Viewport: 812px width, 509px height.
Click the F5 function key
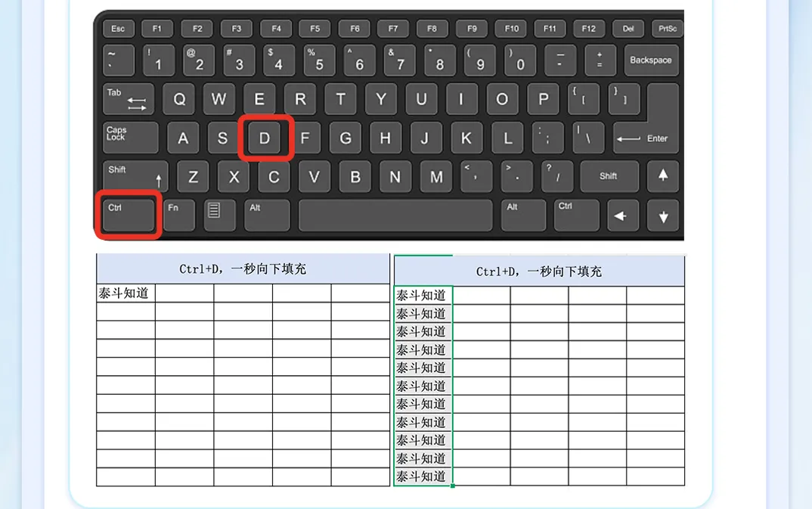(315, 29)
